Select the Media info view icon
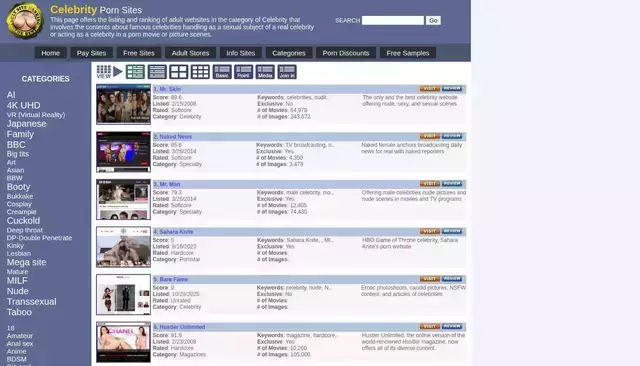640x366 pixels. (x=265, y=72)
